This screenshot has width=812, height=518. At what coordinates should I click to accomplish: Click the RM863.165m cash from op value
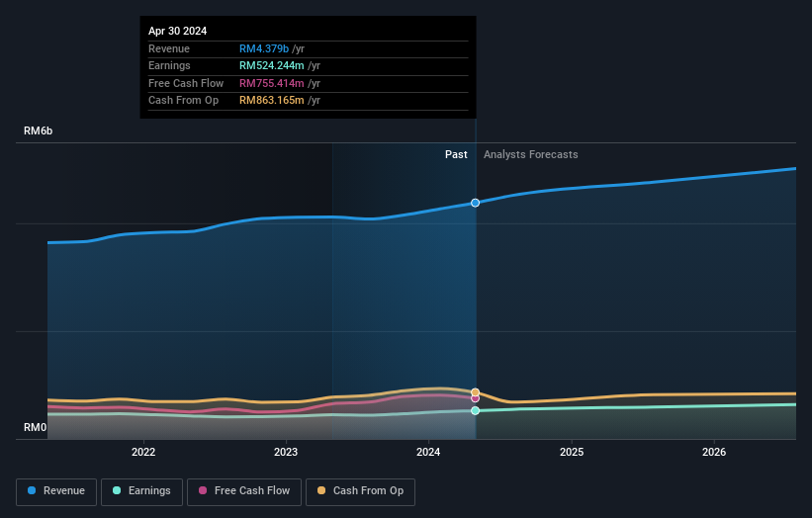pos(272,101)
